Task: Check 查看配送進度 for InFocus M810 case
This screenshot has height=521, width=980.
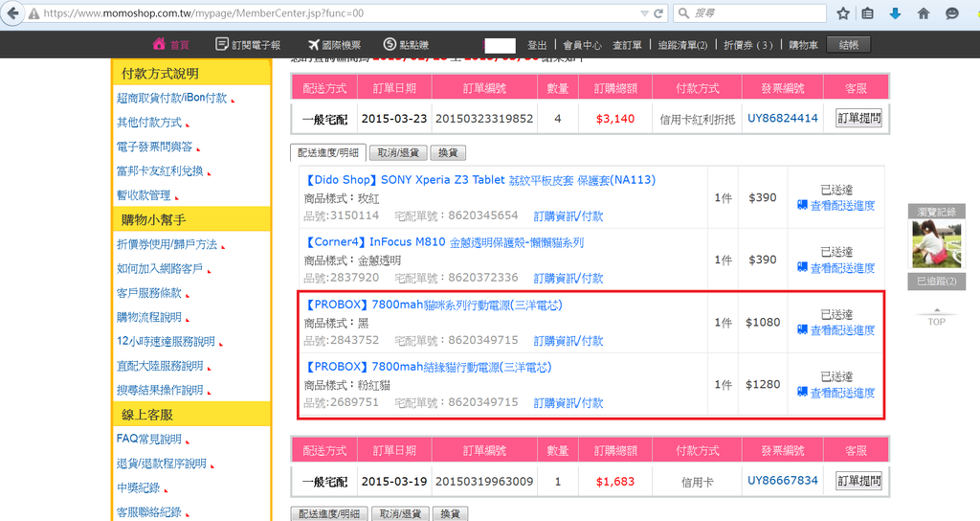Action: [x=836, y=268]
